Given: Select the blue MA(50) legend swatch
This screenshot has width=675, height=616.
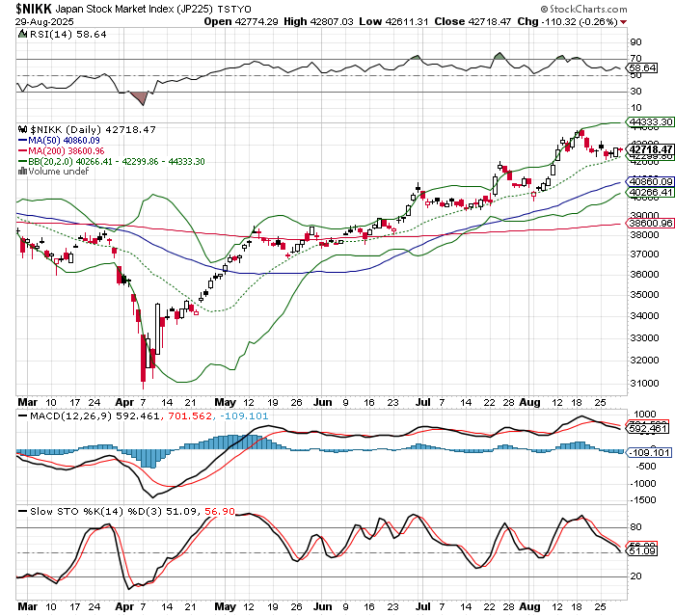Looking at the screenshot, I should coord(21,141).
